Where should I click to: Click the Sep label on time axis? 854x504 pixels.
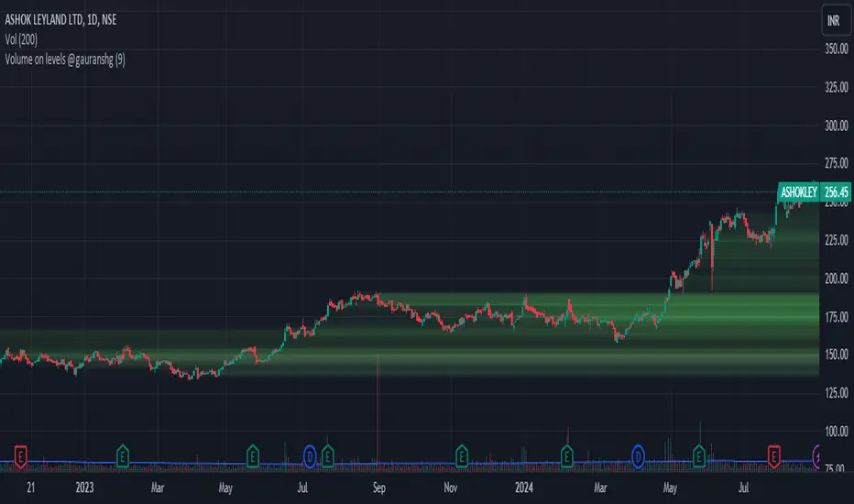[379, 488]
